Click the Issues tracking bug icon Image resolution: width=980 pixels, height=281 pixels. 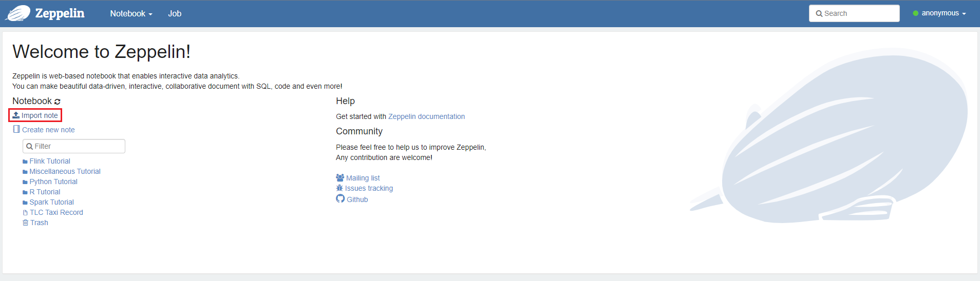[340, 188]
